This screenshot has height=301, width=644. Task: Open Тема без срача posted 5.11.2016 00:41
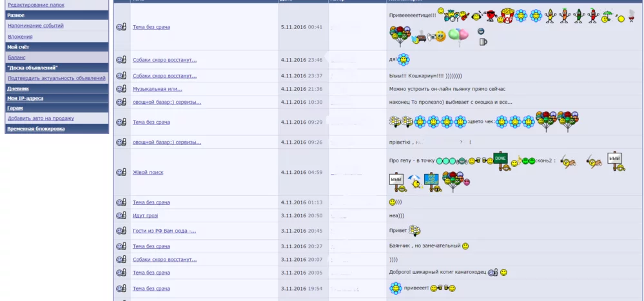click(151, 27)
